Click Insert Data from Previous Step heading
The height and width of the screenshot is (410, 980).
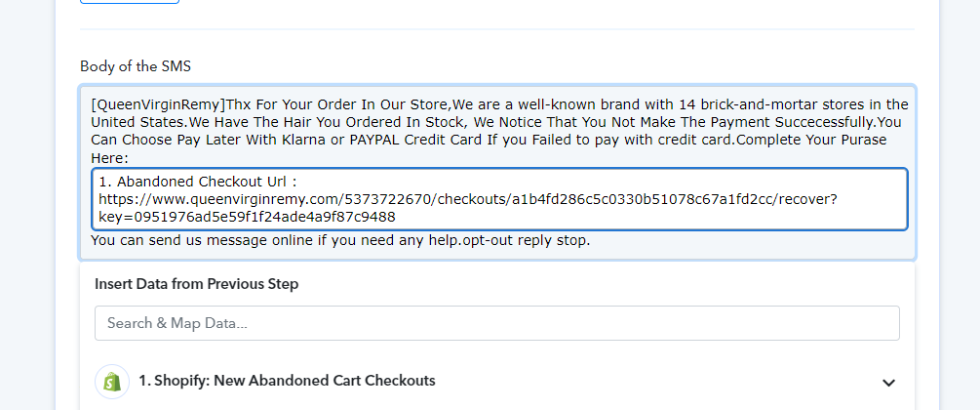196,284
